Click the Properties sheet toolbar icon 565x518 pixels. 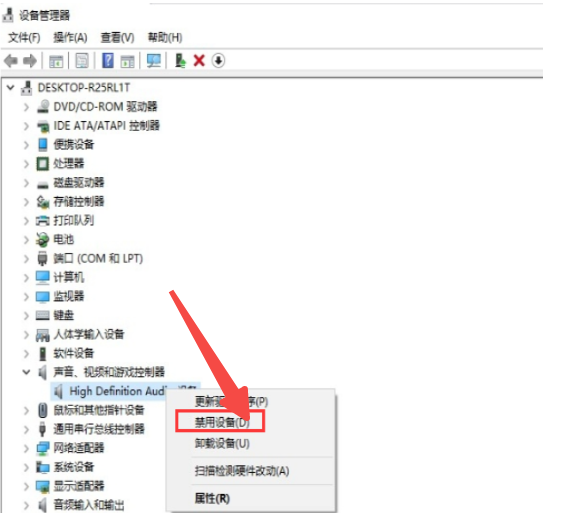click(82, 61)
